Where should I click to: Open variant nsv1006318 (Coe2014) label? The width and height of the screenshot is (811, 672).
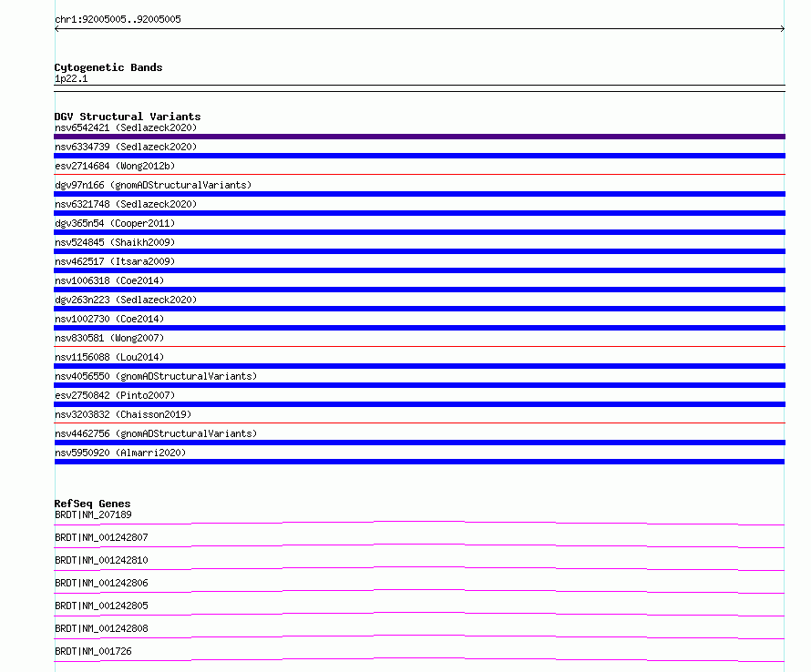point(109,280)
